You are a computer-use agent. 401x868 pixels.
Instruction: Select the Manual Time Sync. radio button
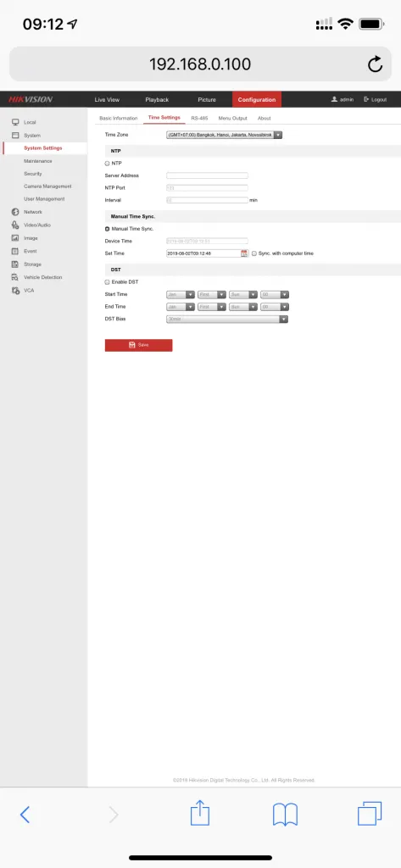coord(108,229)
